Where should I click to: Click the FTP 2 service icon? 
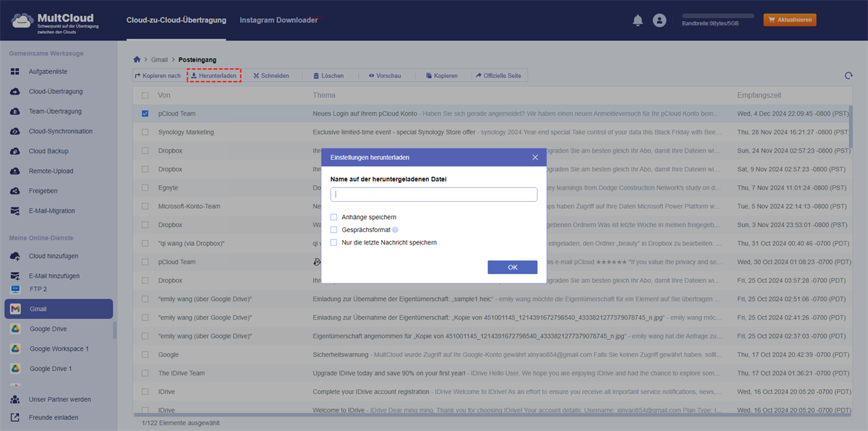(x=15, y=289)
